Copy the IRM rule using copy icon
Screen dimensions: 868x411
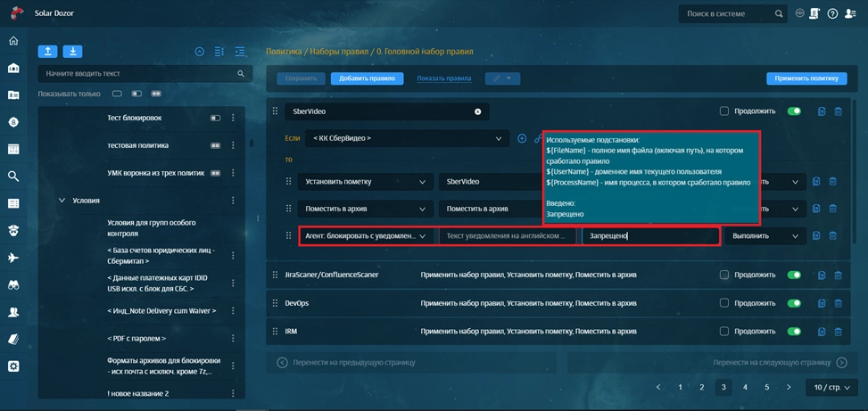pyautogui.click(x=822, y=331)
